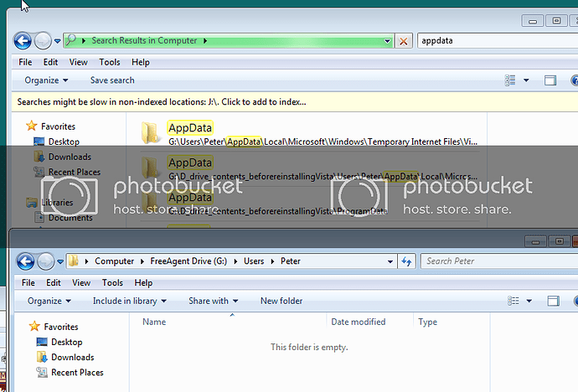The height and width of the screenshot is (392, 578).
Task: Open Tools menu in Peter window
Action: point(112,283)
